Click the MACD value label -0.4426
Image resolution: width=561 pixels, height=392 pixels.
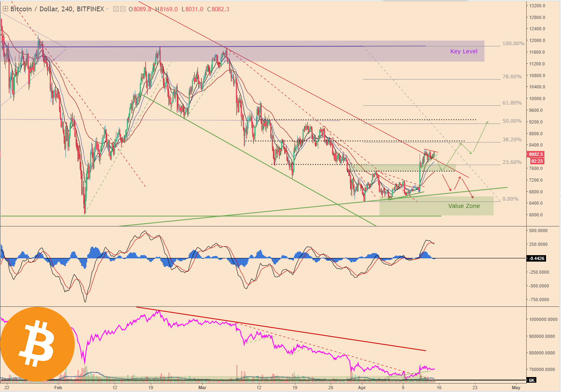(537, 258)
